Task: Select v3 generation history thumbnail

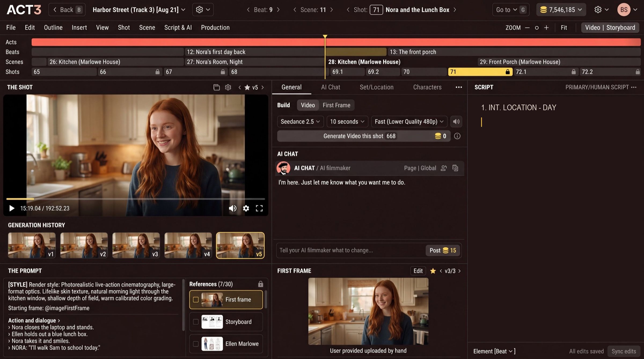Action: pyautogui.click(x=136, y=245)
